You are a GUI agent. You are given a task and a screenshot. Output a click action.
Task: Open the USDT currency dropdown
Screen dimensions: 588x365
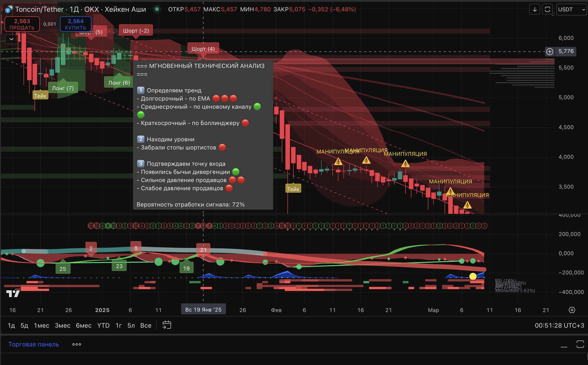571,9
